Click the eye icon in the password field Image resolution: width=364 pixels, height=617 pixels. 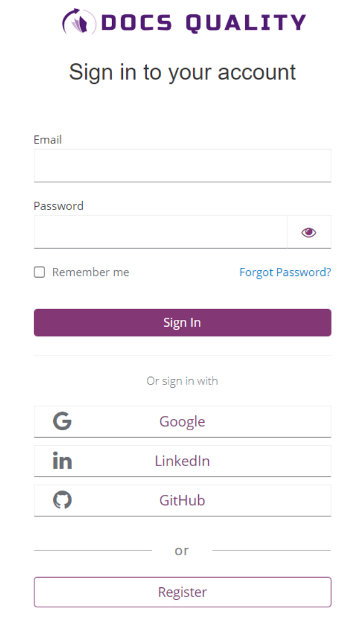(309, 232)
